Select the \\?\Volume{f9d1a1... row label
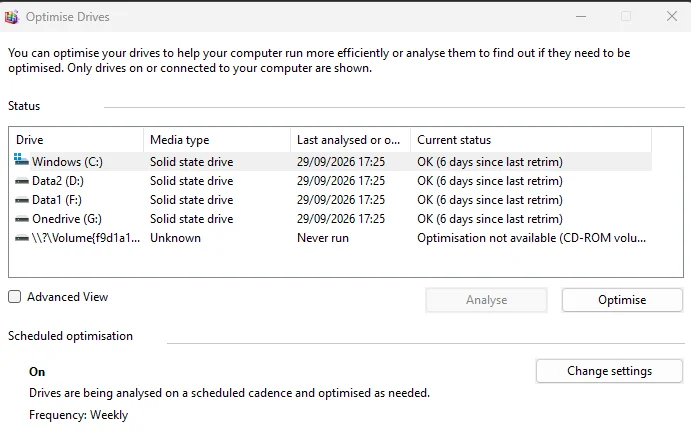Image resolution: width=691 pixels, height=444 pixels. pos(86,238)
